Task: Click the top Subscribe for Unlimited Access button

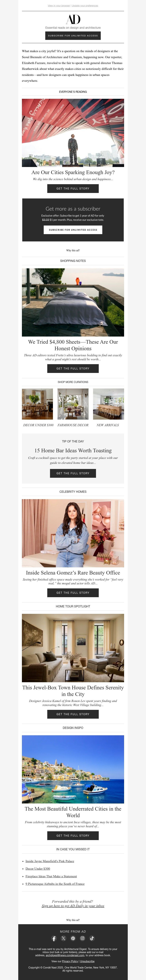Action: (73, 35)
